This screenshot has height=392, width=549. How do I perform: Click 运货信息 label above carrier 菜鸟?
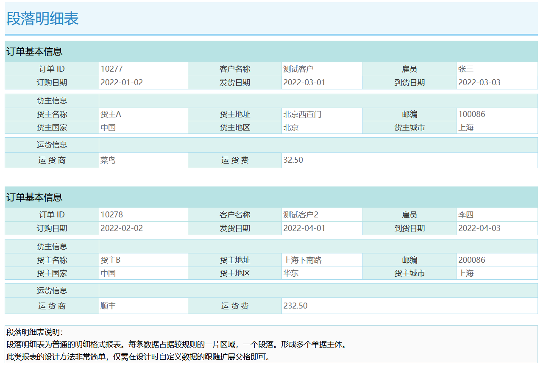(52, 145)
